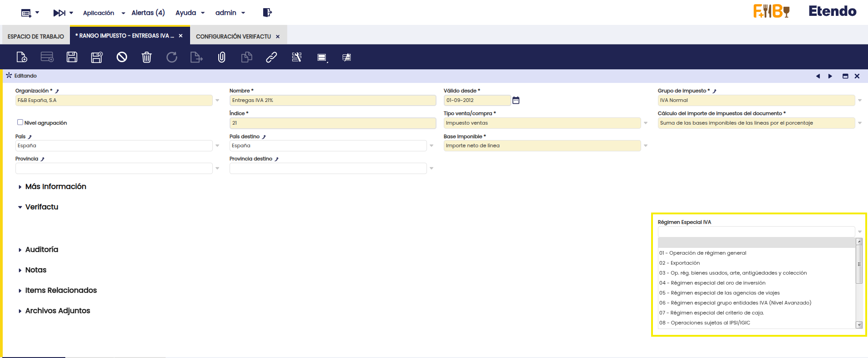Refresh the record with the circular arrow icon
The image size is (868, 358).
pyautogui.click(x=172, y=57)
